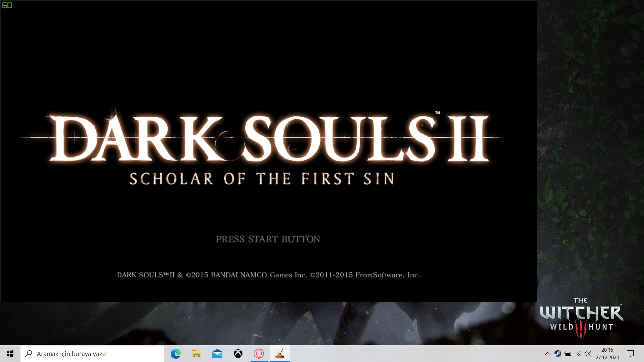Image resolution: width=644 pixels, height=362 pixels.
Task: Click the taskbar search field
Action: coord(97,354)
